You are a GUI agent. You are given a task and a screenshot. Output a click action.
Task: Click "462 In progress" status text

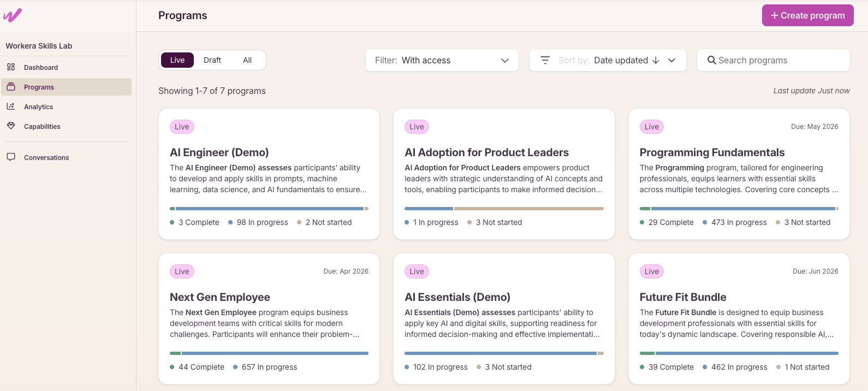(x=739, y=367)
